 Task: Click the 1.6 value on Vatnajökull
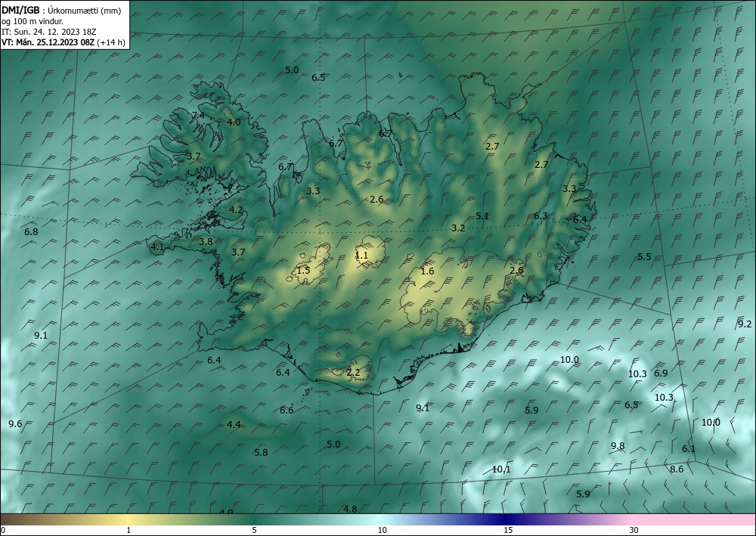pyautogui.click(x=427, y=271)
